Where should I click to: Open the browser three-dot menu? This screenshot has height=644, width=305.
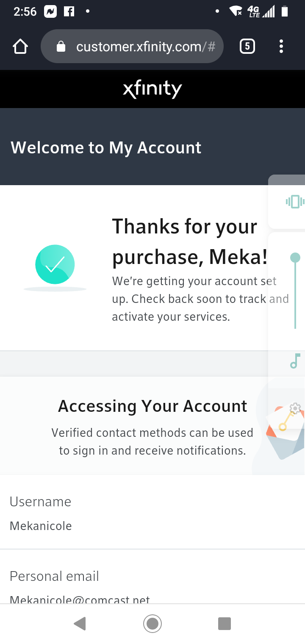281,46
